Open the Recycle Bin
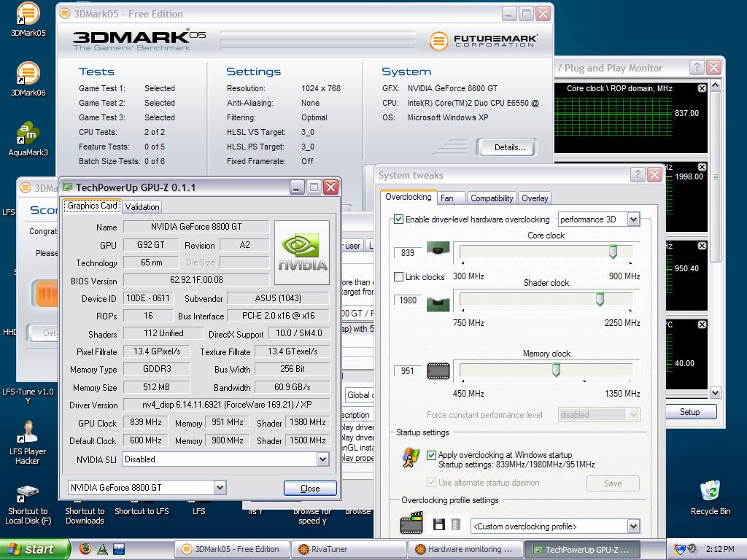 pos(711,497)
